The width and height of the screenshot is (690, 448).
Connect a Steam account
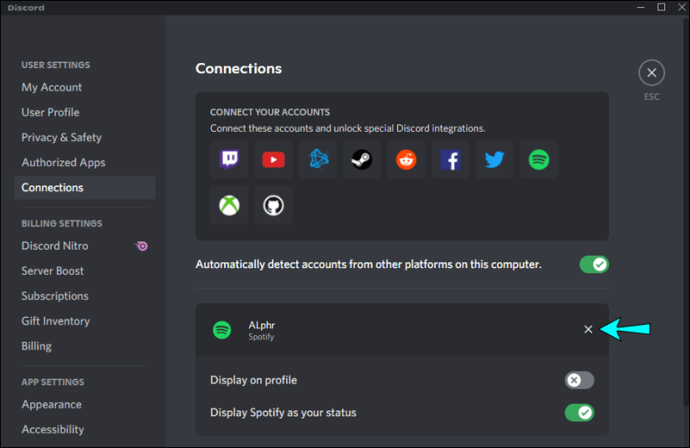(x=361, y=160)
